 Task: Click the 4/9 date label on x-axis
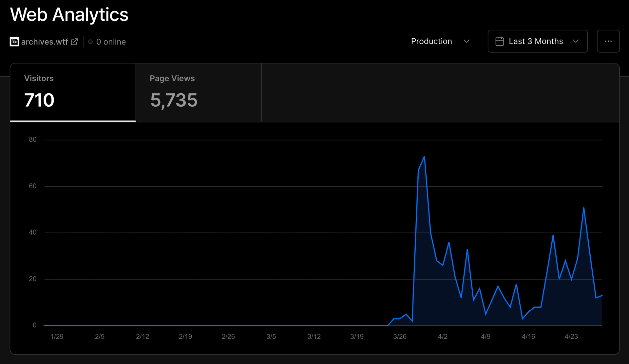coord(485,337)
